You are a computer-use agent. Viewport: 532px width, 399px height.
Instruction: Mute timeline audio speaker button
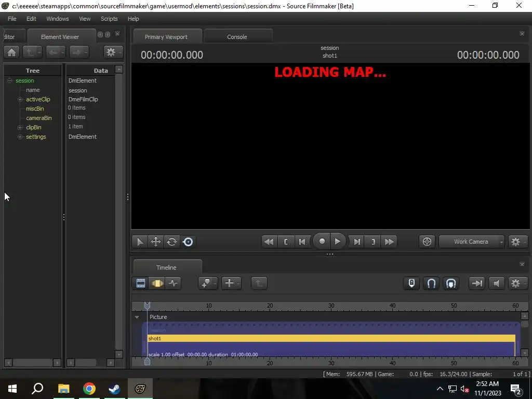tap(496, 283)
